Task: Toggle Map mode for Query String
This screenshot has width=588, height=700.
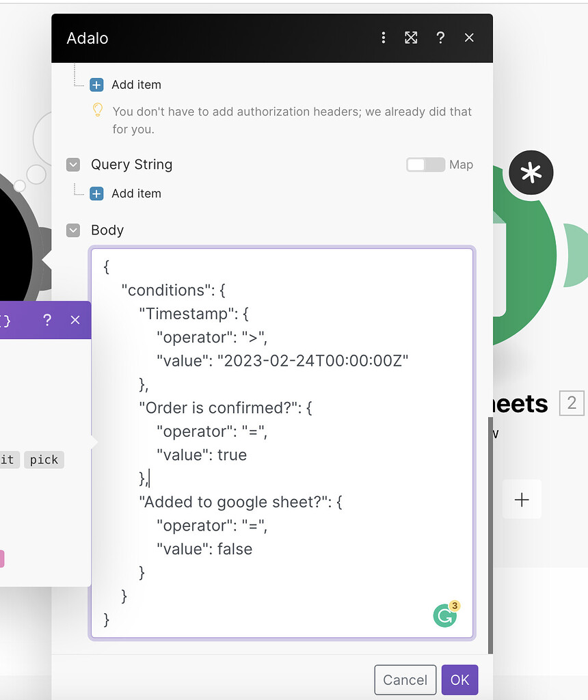Action: 425,165
